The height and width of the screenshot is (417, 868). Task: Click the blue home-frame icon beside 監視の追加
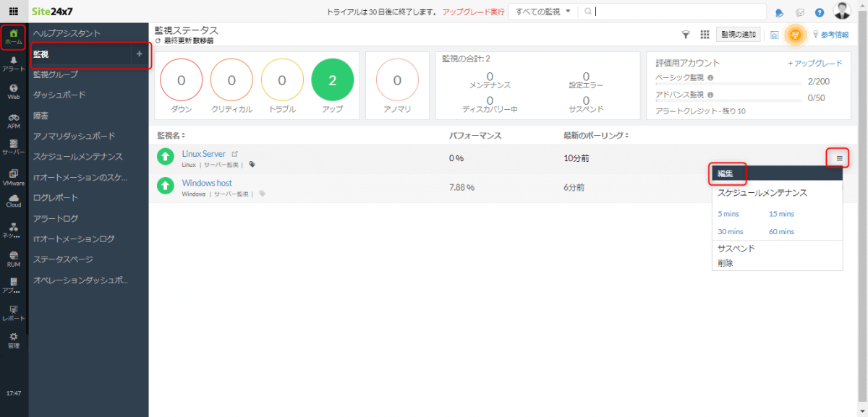coord(774,35)
